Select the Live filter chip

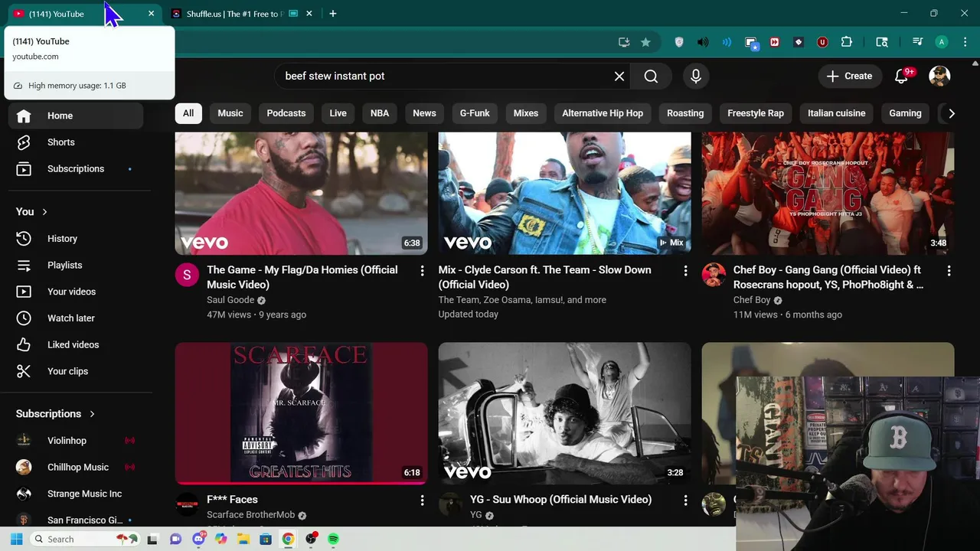click(338, 113)
